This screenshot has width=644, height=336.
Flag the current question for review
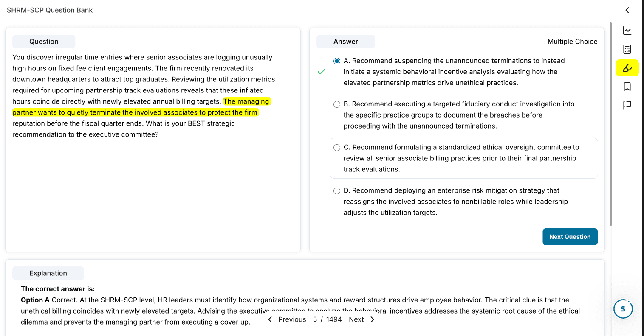(x=627, y=105)
